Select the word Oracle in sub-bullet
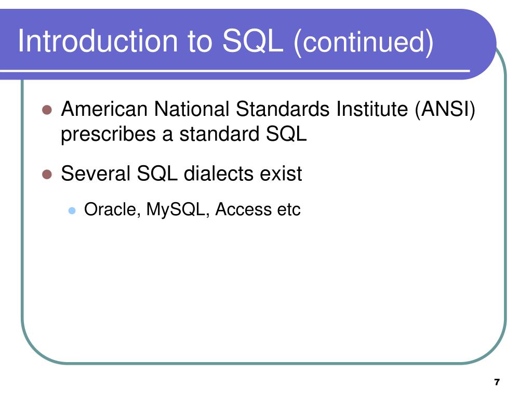Viewport: 532px width, 399px height. point(112,209)
